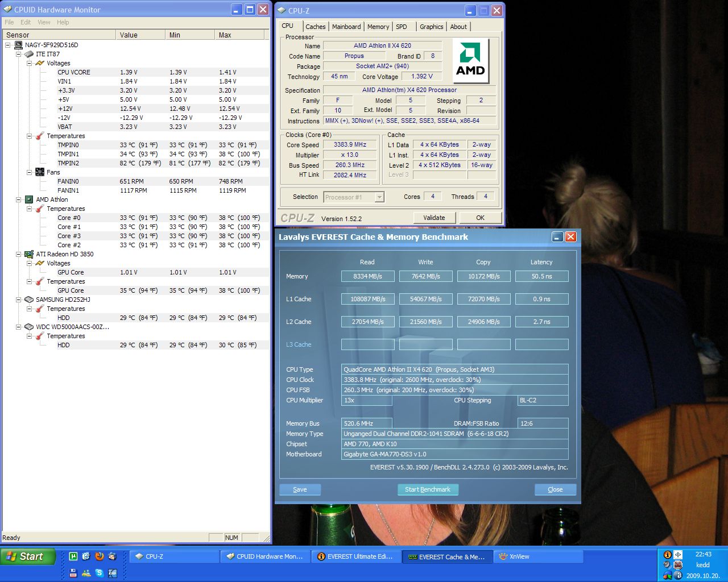The width and height of the screenshot is (728, 582).
Task: Click the Motherboard field Gigabyte GA-MA770-DS3
Action: click(455, 454)
